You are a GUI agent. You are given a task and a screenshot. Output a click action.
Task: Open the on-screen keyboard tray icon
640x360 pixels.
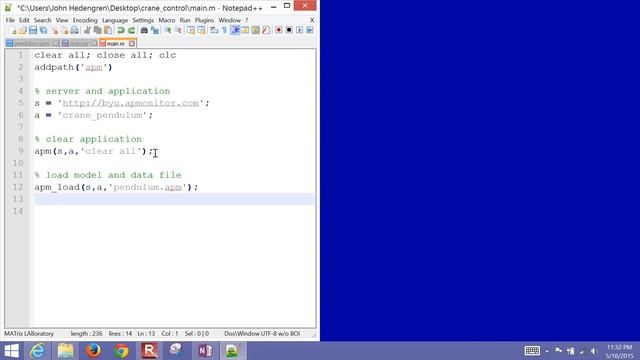532,351
